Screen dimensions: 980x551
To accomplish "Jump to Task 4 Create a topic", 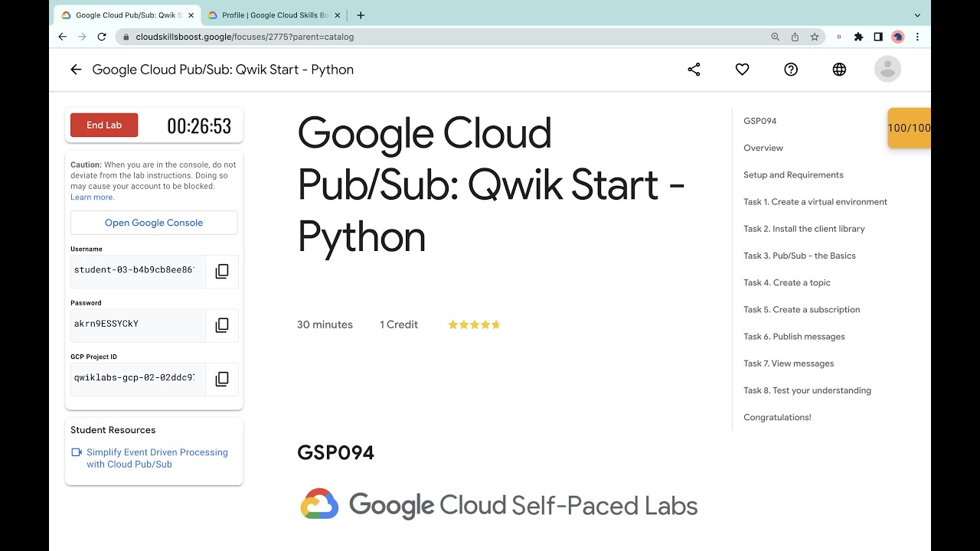I will [x=787, y=282].
